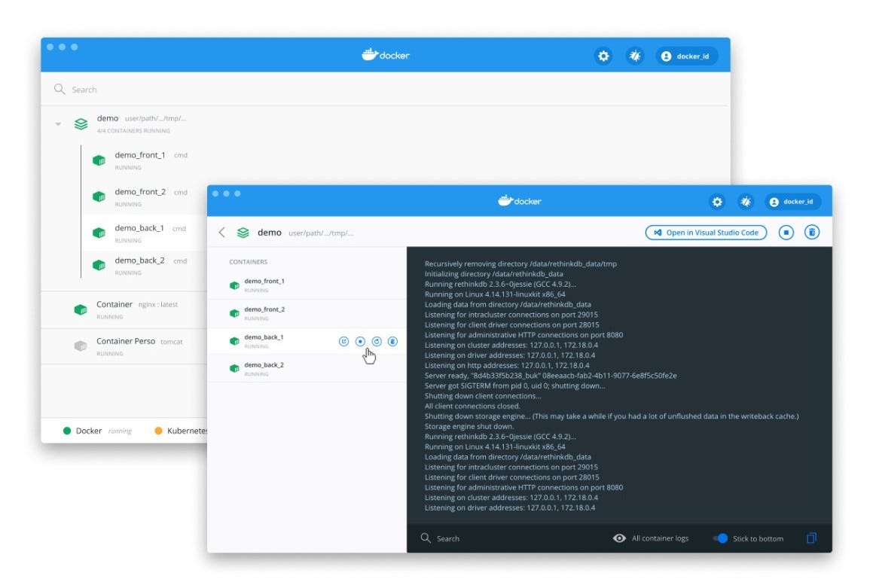Open demo_back_1 in browser
Screen dimensions: 873x588
pos(344,340)
